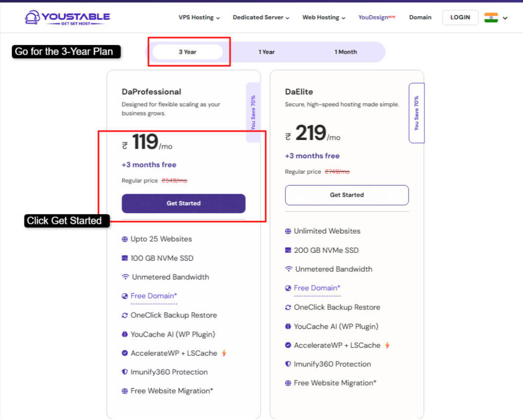Click Upto 25 Websites text
The height and width of the screenshot is (420, 523).
(x=161, y=239)
